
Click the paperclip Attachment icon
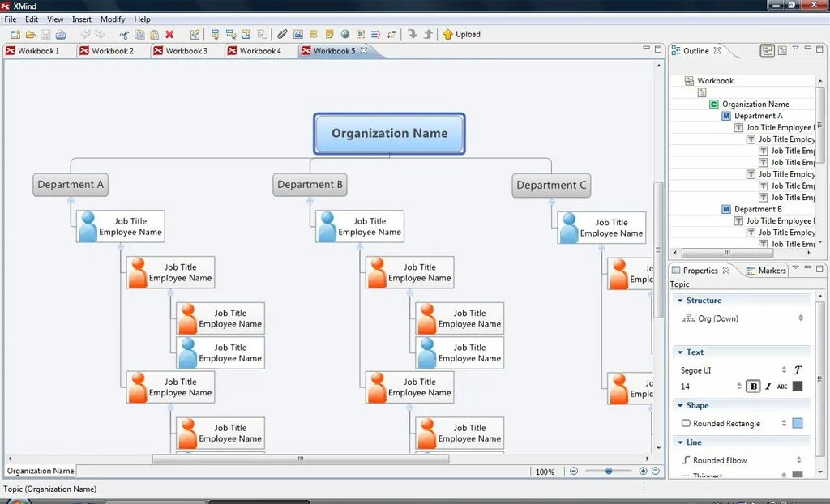282,34
